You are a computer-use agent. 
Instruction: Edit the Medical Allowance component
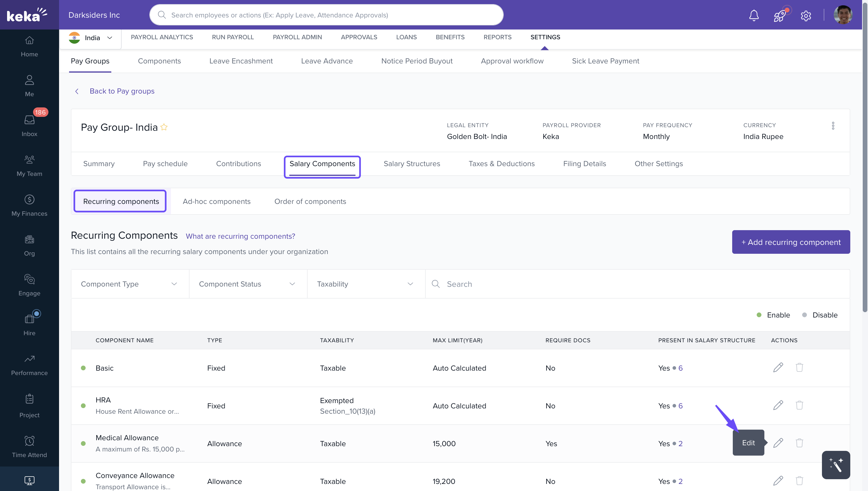[x=778, y=443]
